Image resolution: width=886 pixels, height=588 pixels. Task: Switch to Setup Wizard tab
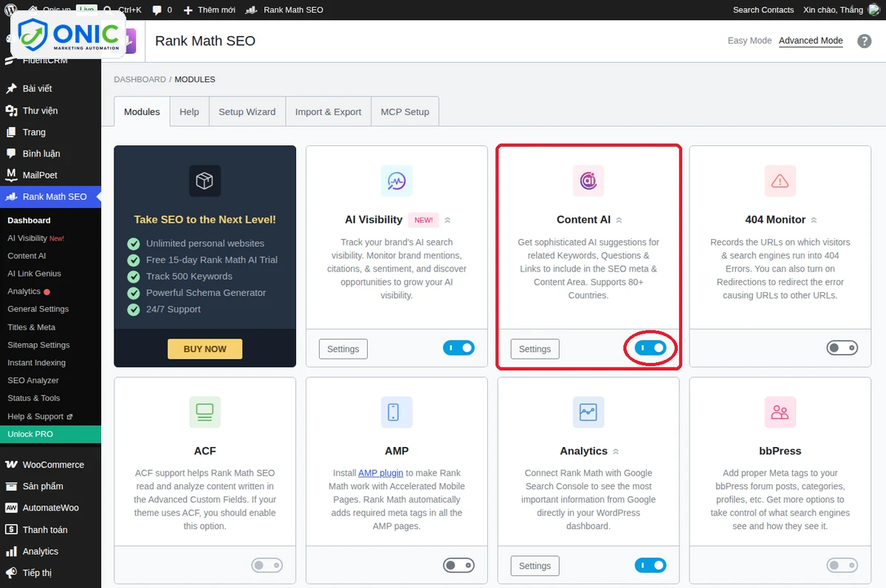click(247, 111)
